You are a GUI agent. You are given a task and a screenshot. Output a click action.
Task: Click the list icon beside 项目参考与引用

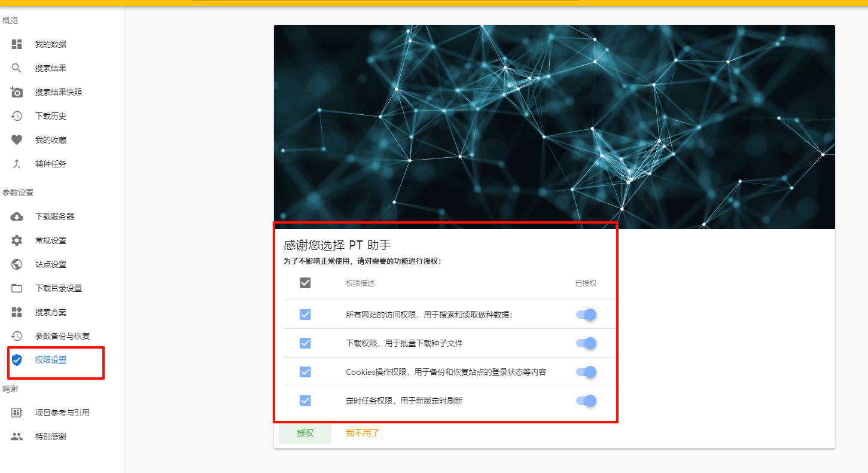point(17,413)
